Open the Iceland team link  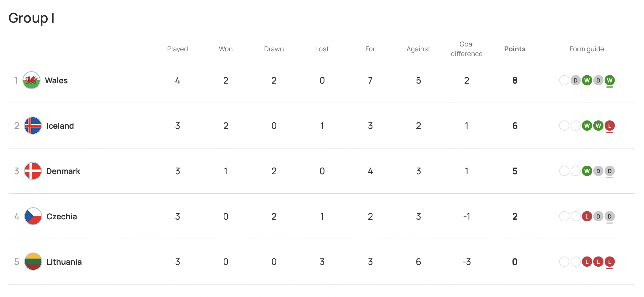pyautogui.click(x=60, y=126)
